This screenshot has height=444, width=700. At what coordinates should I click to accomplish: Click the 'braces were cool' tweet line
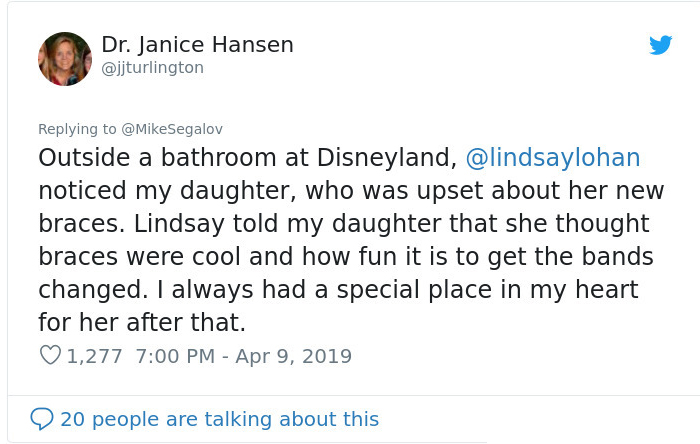(x=346, y=257)
